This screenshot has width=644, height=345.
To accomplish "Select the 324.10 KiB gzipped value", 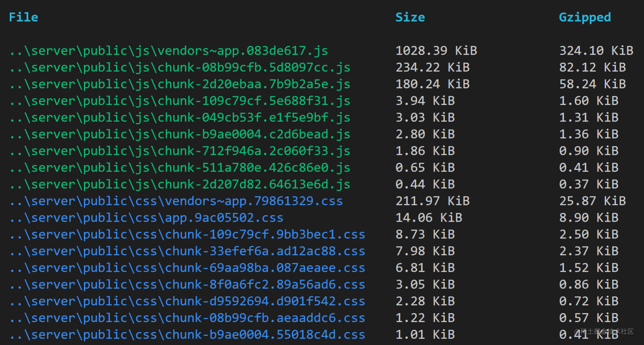I will 596,51.
